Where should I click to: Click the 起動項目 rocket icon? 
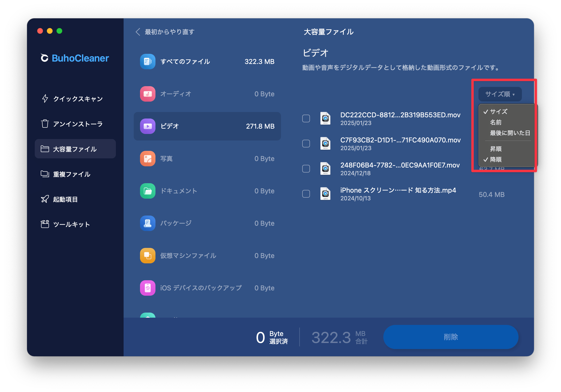pyautogui.click(x=45, y=199)
